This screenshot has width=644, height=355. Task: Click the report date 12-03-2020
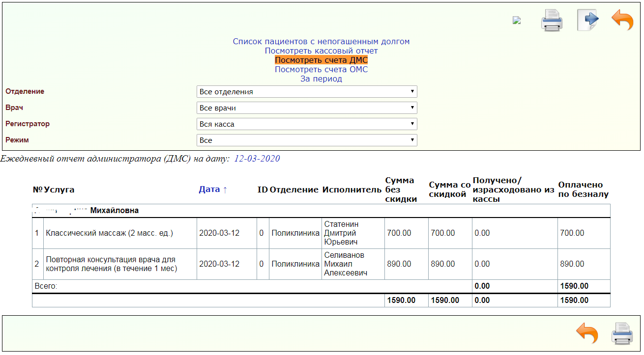pyautogui.click(x=257, y=159)
